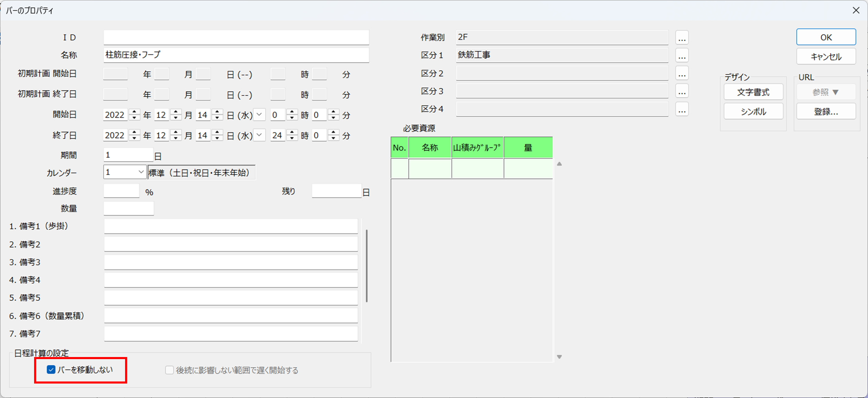The width and height of the screenshot is (868, 398).
Task: Uncheck バーを移動しない checkbox
Action: pos(51,370)
